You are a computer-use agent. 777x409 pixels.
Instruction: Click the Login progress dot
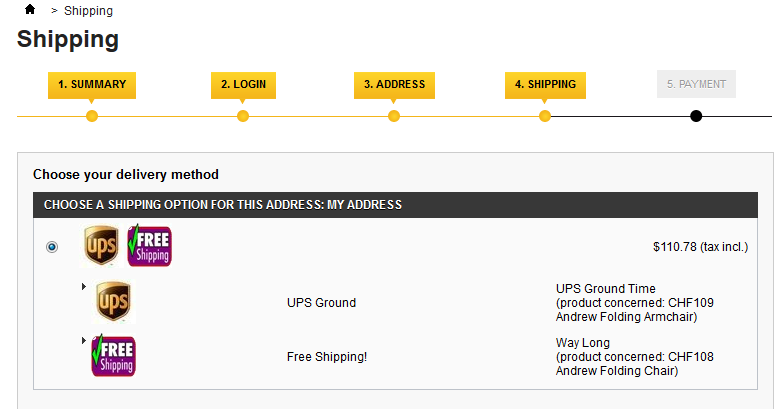243,116
